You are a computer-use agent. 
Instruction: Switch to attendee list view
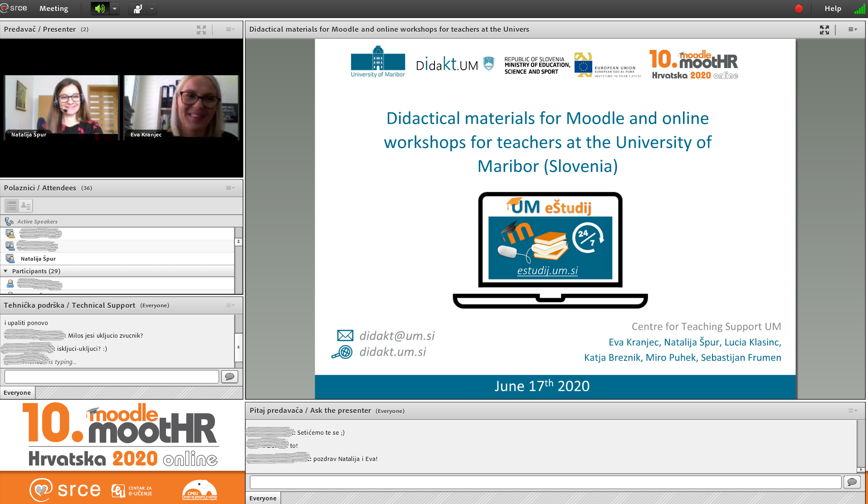(12, 206)
